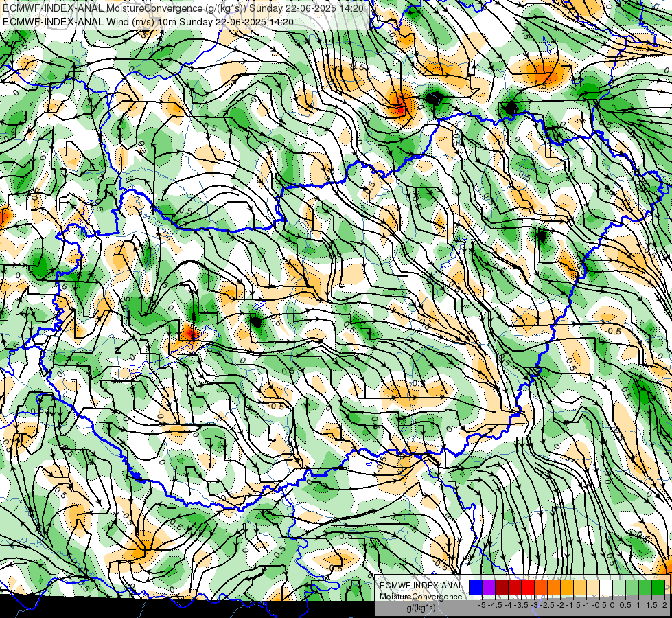Screen dimensions: 672x618
Task: Click the MoistureConvergence title line at top
Action: click(x=183, y=8)
